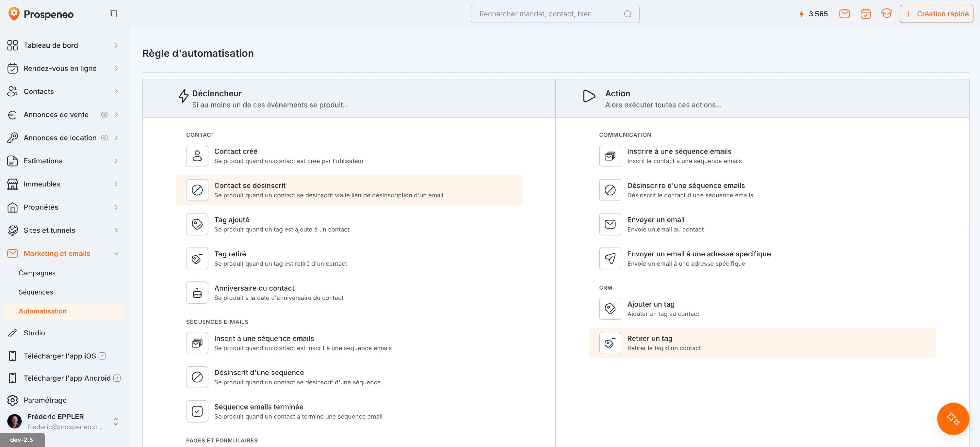This screenshot has height=447, width=980.
Task: Toggle eye icon on Annonces de location
Action: pyautogui.click(x=105, y=138)
